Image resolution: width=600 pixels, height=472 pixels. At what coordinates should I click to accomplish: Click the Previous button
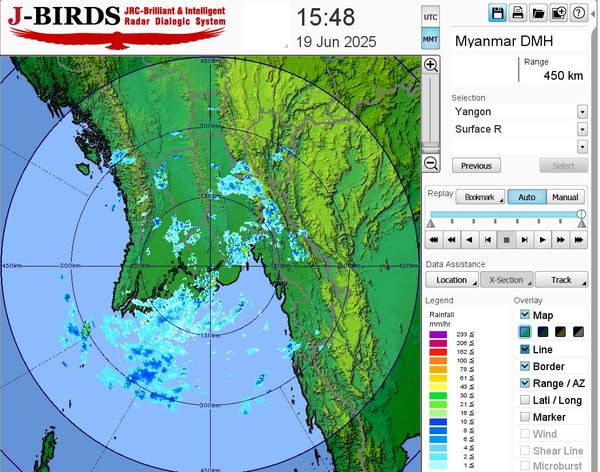pyautogui.click(x=476, y=166)
